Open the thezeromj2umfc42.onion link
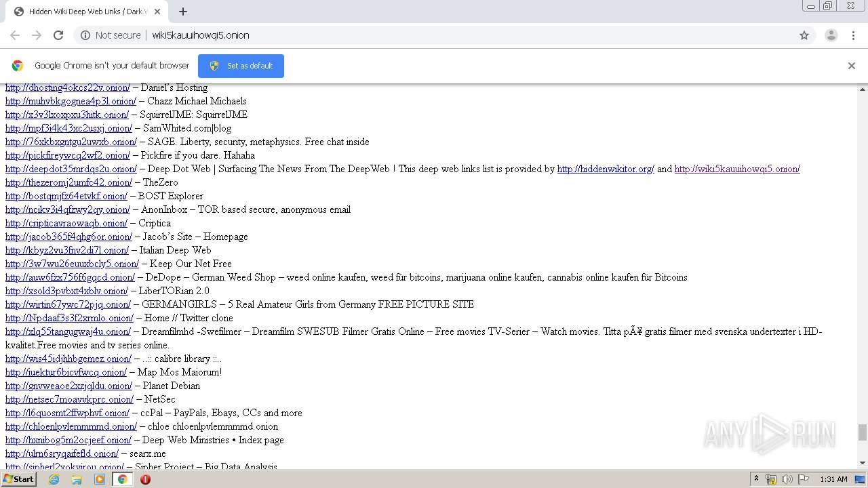Screen dimensions: 868x488 pos(68,182)
